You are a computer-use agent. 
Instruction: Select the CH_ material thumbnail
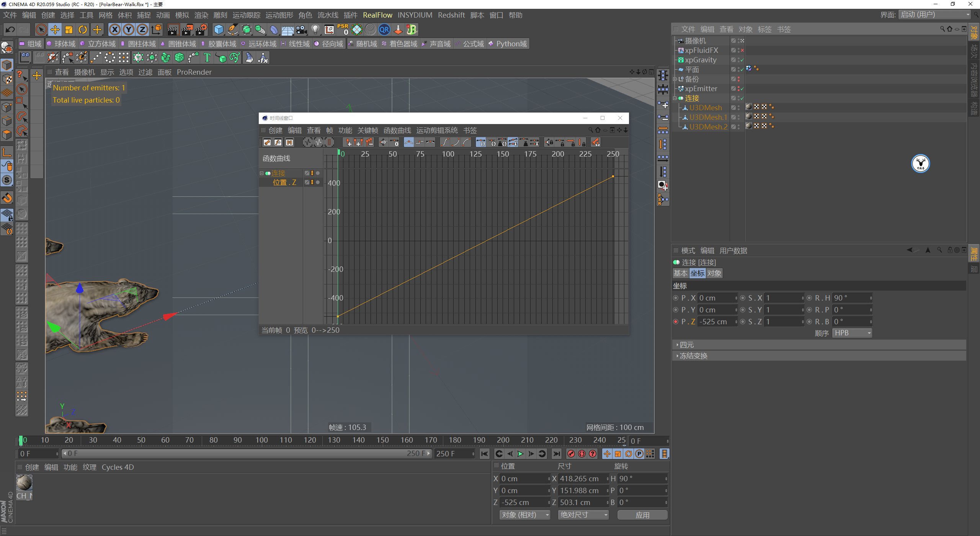24,483
